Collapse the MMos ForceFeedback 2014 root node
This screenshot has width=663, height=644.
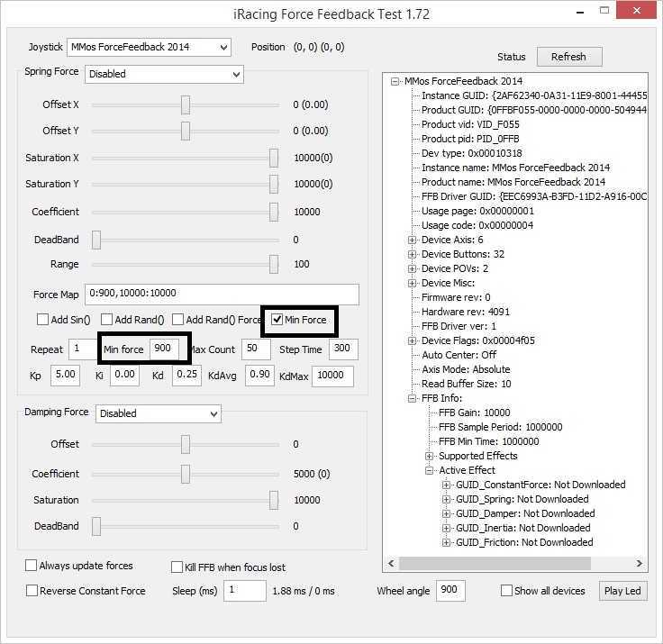pyautogui.click(x=395, y=82)
